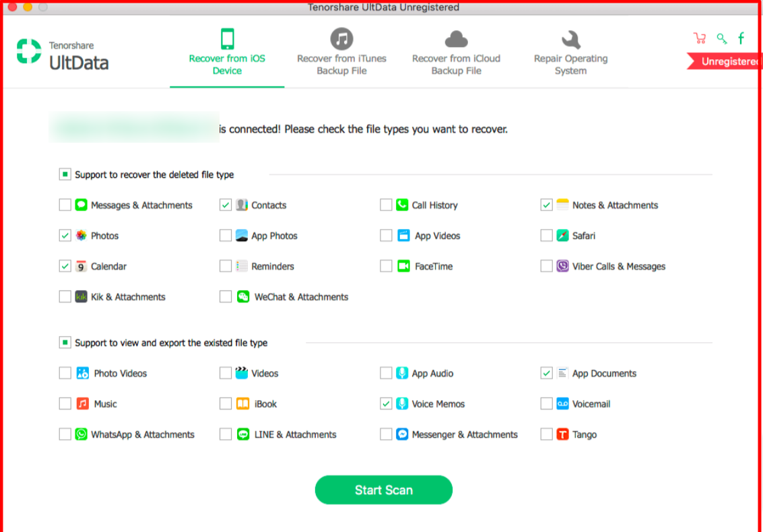Viewport: 763px width, 532px height.
Task: Check the WhatsApp & Attachments checkbox
Action: click(x=65, y=434)
